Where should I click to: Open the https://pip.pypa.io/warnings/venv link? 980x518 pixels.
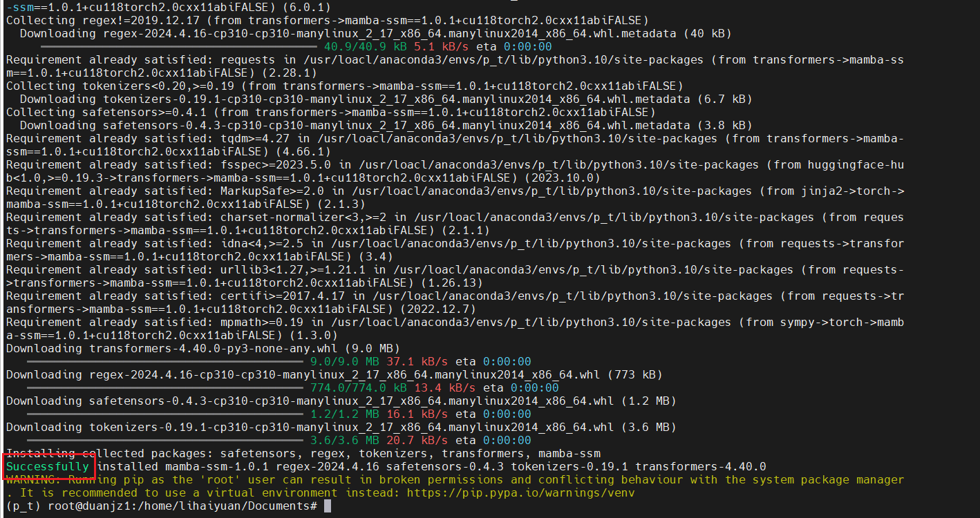click(520, 493)
